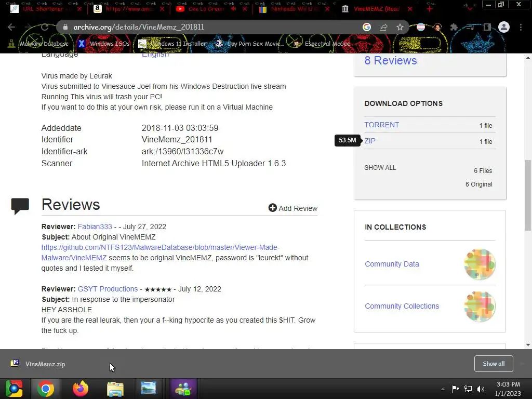
Task: Open the volume speaker tray icon
Action: tap(481, 389)
